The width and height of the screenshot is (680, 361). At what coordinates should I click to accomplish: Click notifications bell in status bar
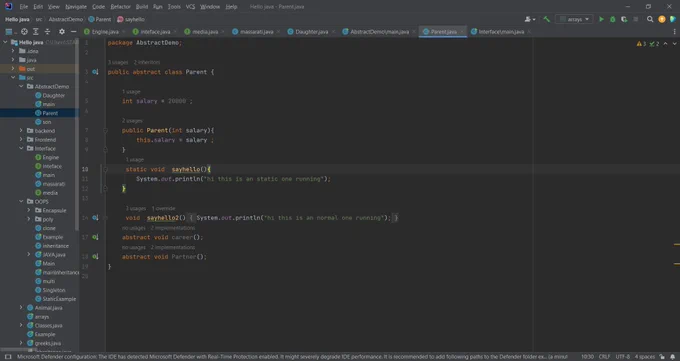(673, 357)
